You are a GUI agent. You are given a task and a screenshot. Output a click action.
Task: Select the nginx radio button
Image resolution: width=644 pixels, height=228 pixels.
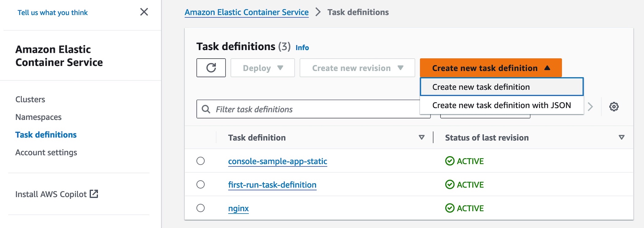(201, 208)
